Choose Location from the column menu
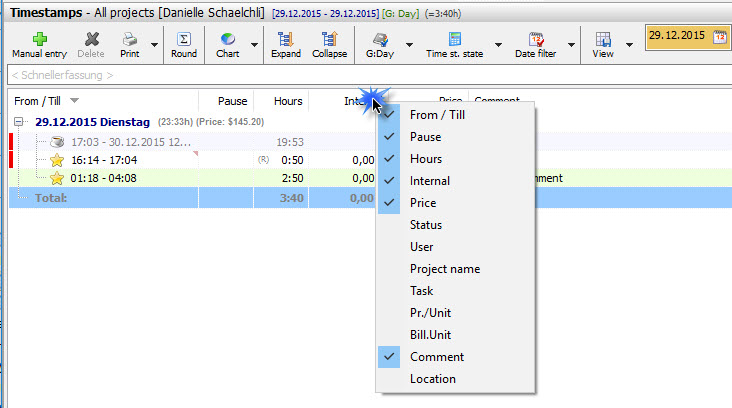732x408 pixels. pyautogui.click(x=432, y=379)
